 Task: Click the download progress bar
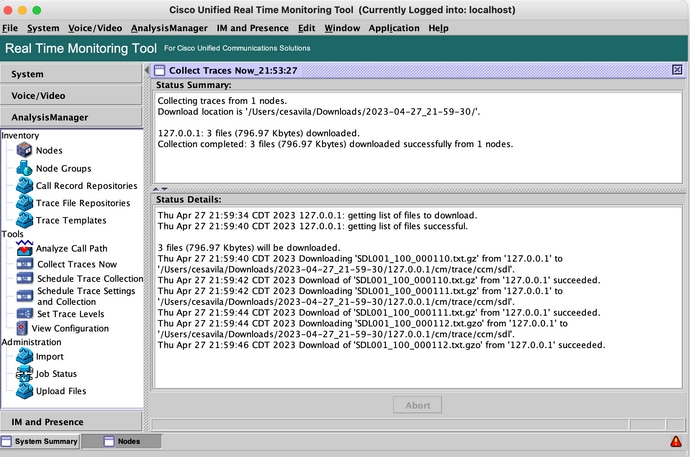click(x=389, y=424)
